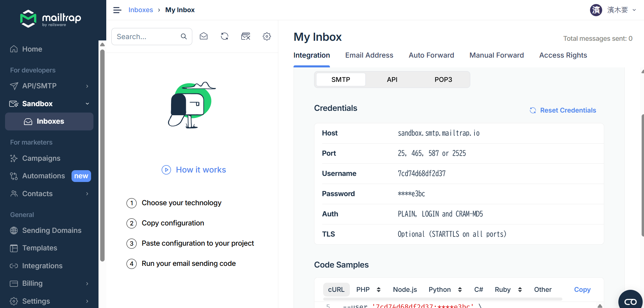This screenshot has width=644, height=308.
Task: Click the Mailtrap logo
Action: point(51,19)
